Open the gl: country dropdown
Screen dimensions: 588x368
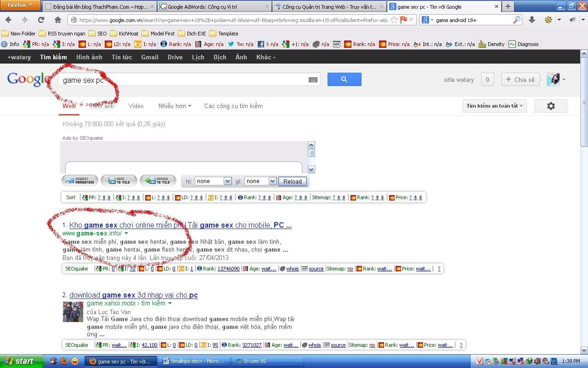260,181
